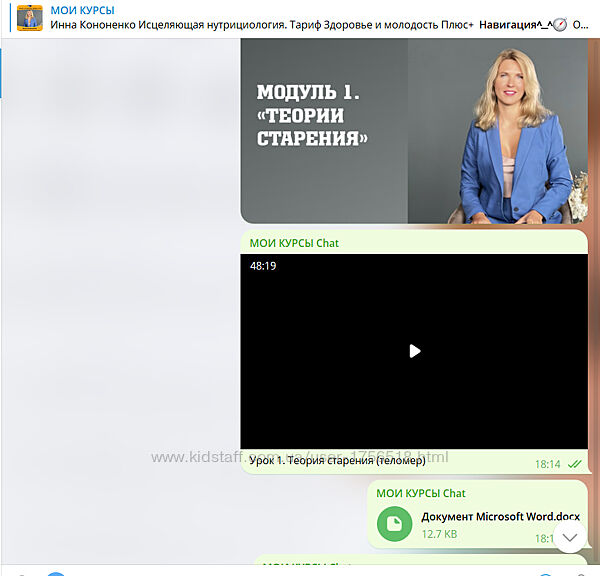Click the МОИ КУРСЫ chat avatar
Screen dimensions: 600x576
(31, 18)
